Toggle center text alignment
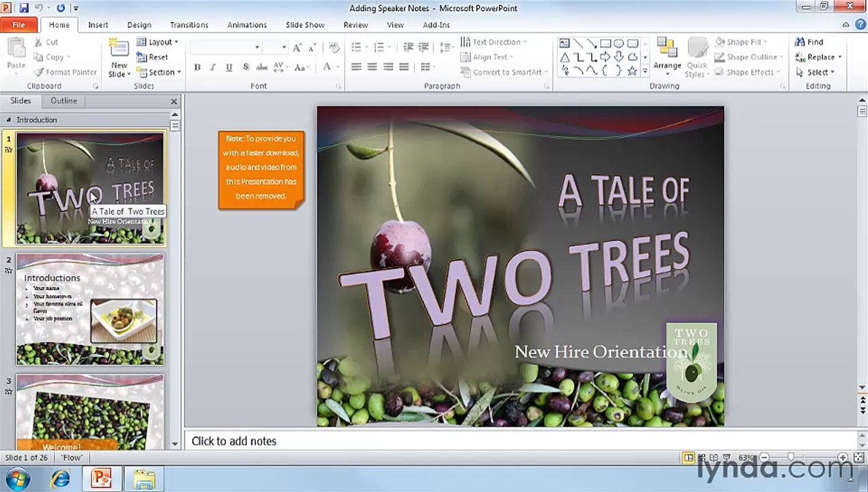The width and height of the screenshot is (868, 492). [372, 67]
